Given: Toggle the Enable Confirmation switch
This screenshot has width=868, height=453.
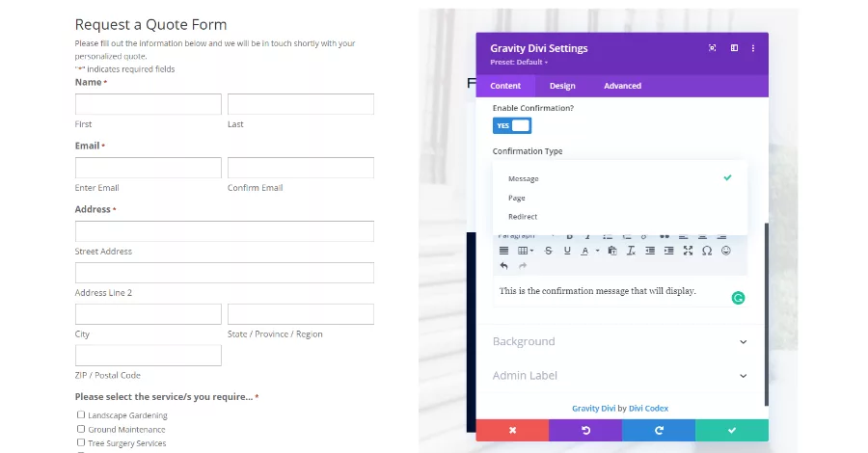Looking at the screenshot, I should [512, 125].
